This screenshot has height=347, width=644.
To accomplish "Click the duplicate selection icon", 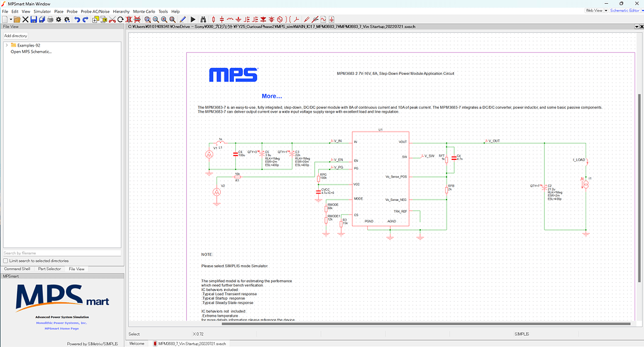I will pos(96,20).
